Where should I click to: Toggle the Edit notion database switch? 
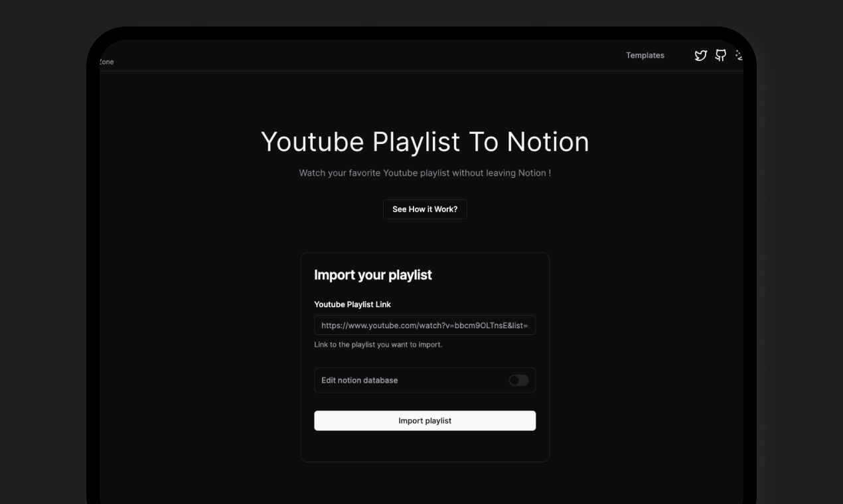coord(518,380)
